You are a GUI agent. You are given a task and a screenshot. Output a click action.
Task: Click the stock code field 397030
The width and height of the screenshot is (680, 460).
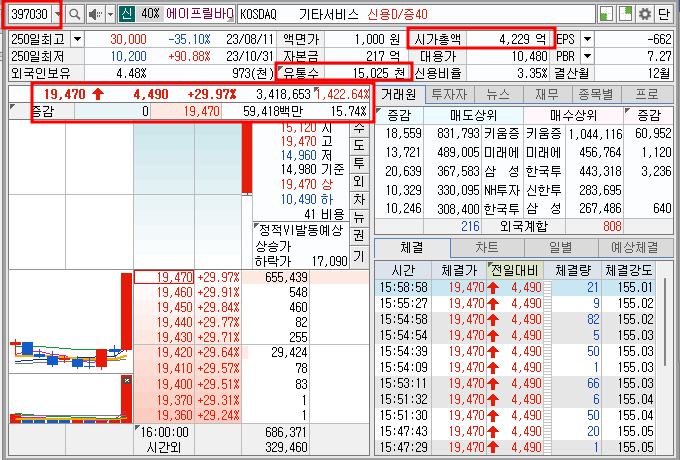click(30, 14)
